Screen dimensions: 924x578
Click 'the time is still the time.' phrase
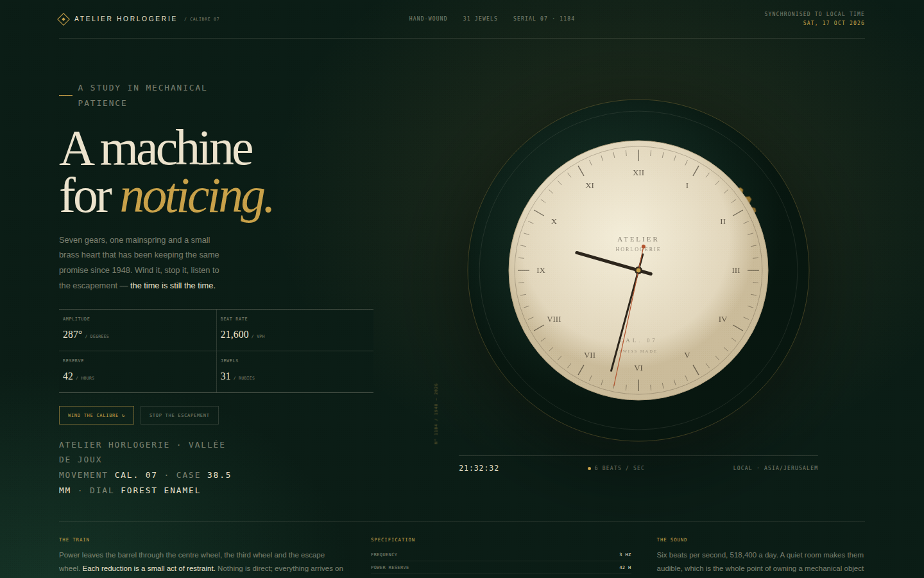pyautogui.click(x=173, y=286)
